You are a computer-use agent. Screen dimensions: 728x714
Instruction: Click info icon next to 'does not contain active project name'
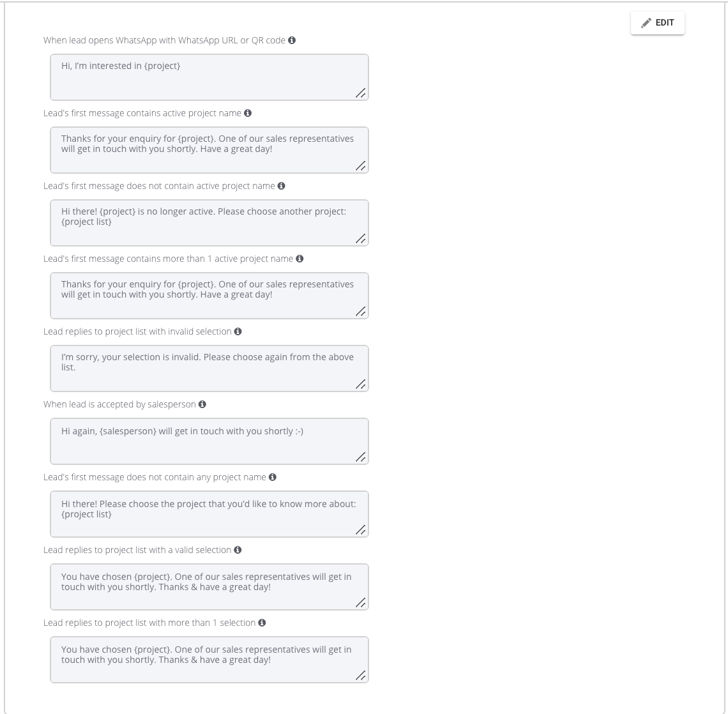coord(282,186)
